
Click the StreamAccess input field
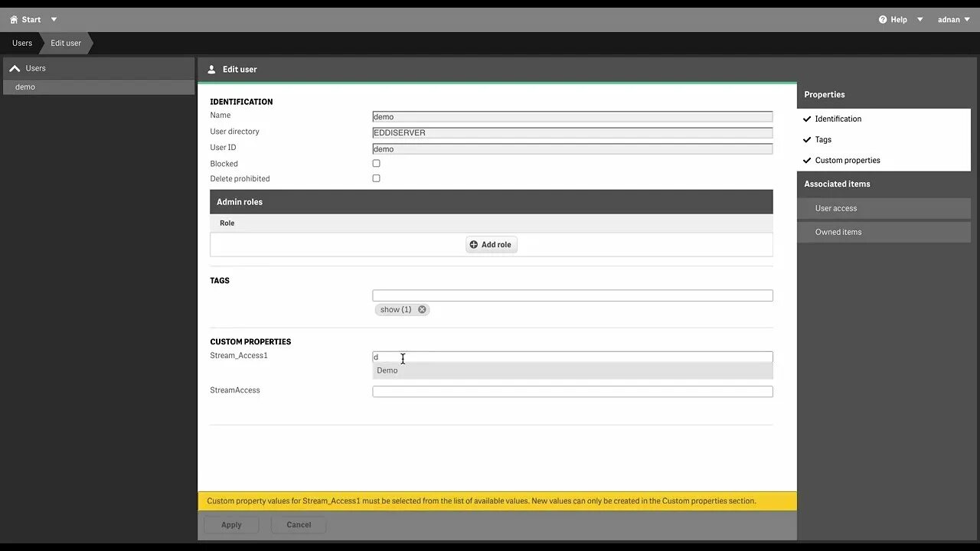coord(573,391)
